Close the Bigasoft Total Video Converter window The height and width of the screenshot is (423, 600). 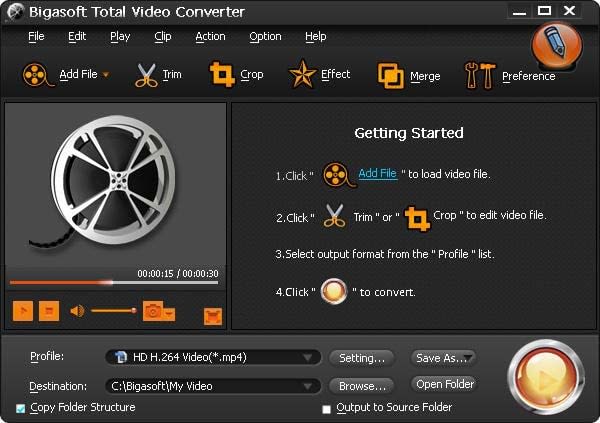[569, 11]
